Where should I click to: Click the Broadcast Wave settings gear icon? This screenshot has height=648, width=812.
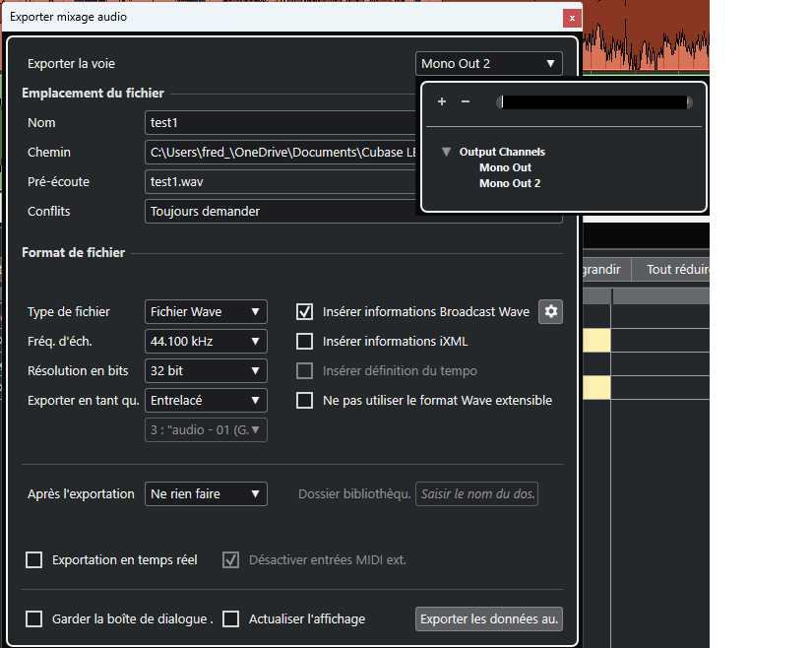coord(551,312)
